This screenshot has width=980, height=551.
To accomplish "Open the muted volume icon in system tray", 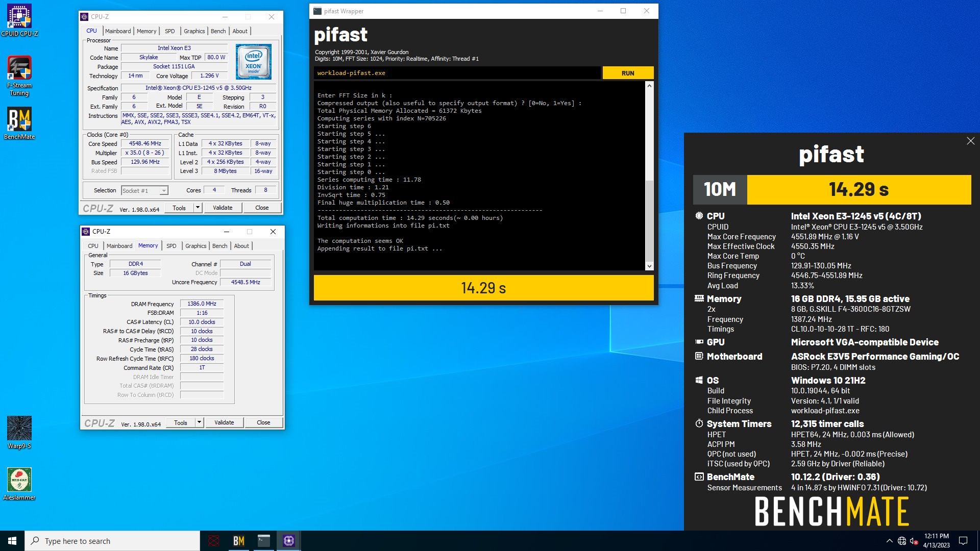I will [x=914, y=541].
